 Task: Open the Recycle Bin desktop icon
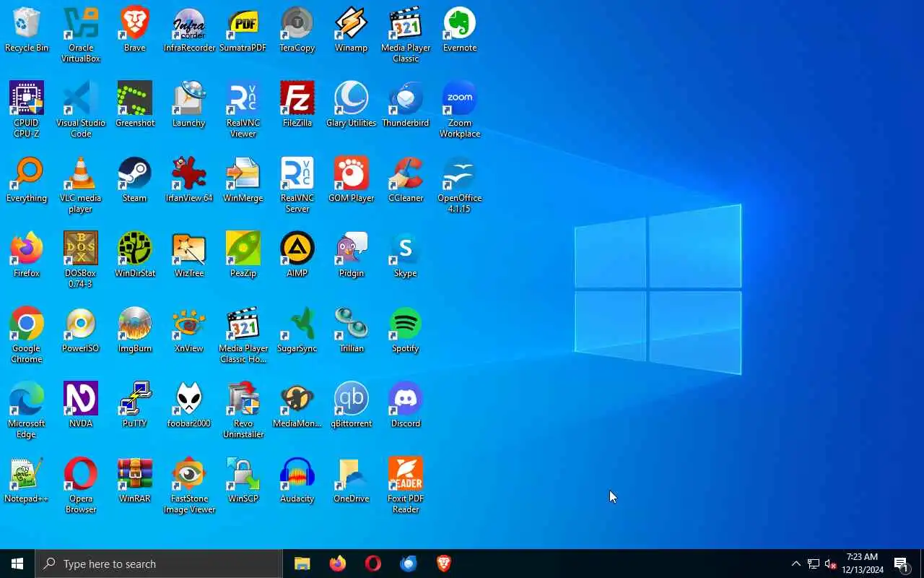tap(27, 30)
